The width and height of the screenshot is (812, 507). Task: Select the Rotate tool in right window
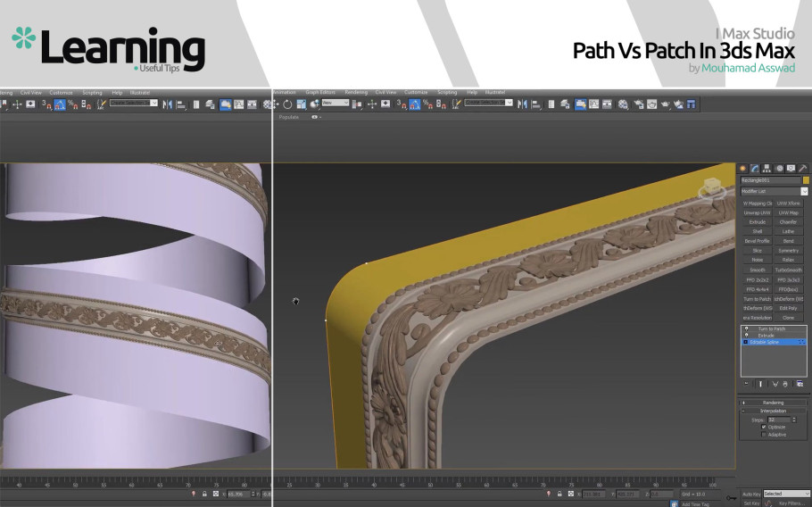[287, 104]
